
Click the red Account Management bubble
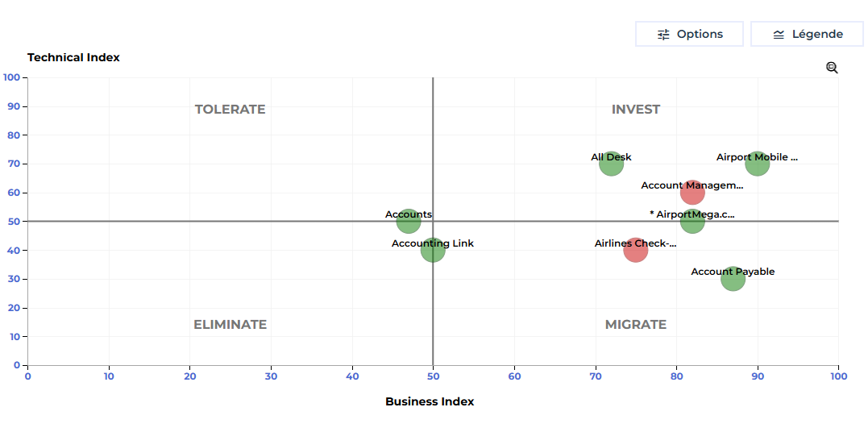click(692, 193)
